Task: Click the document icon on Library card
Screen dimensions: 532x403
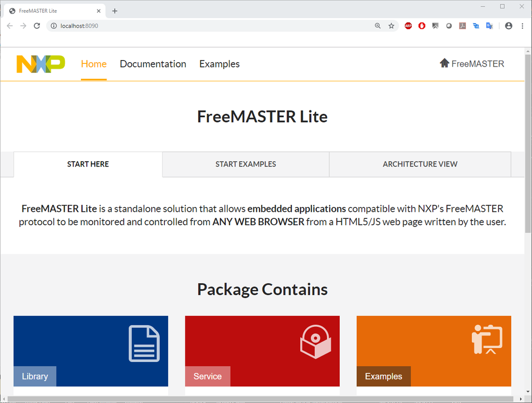Action: (144, 343)
